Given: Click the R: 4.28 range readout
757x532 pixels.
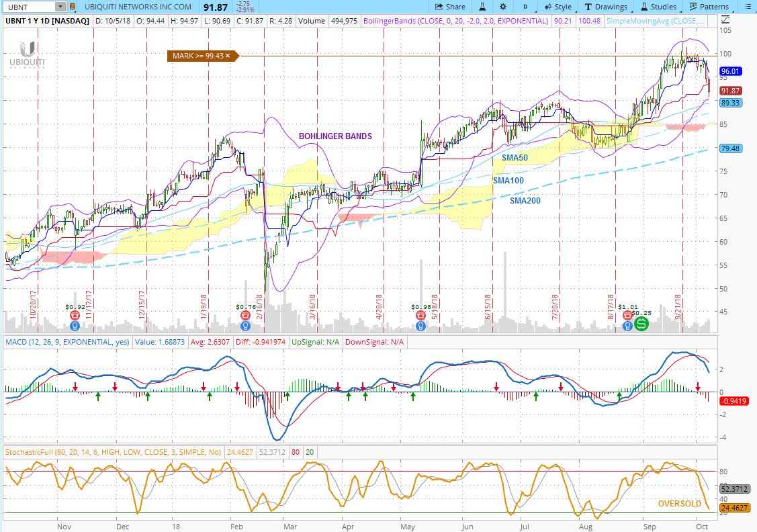Looking at the screenshot, I should 281,21.
